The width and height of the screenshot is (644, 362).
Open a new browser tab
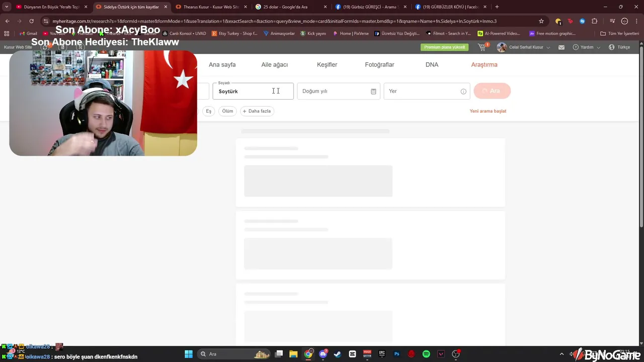[497, 7]
